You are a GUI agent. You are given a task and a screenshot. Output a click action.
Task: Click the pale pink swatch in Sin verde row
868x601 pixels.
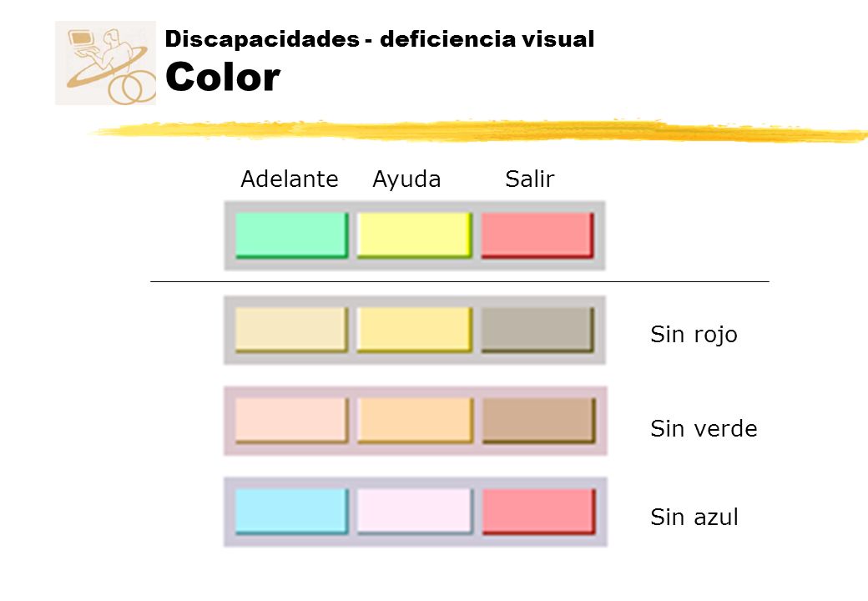point(292,420)
